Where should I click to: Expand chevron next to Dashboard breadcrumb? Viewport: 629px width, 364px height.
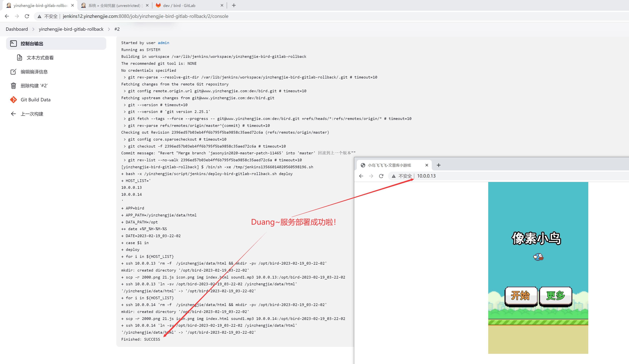33,29
